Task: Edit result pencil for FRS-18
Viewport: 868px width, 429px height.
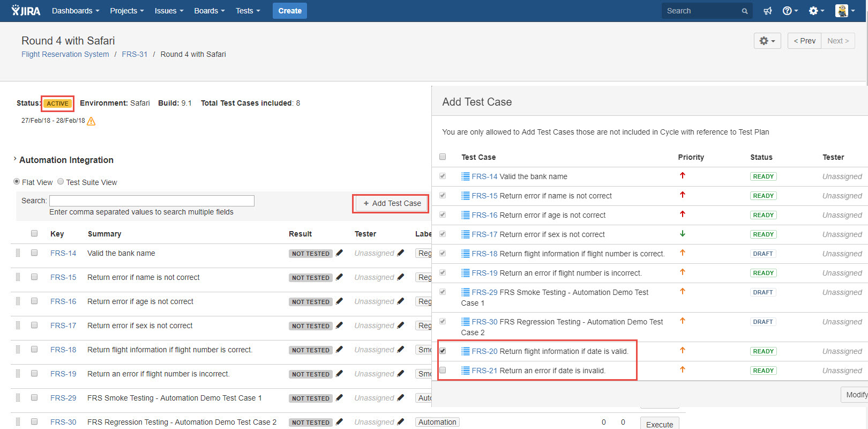Action: tap(339, 350)
